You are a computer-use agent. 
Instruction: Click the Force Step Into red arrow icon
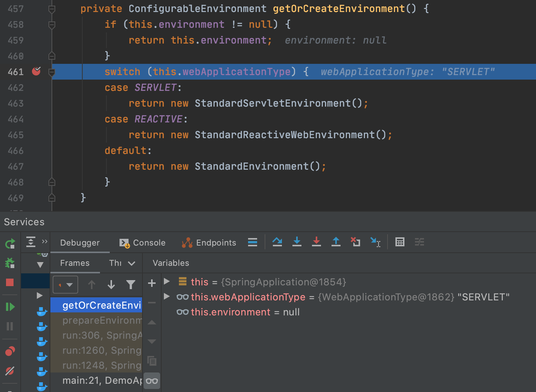(316, 242)
